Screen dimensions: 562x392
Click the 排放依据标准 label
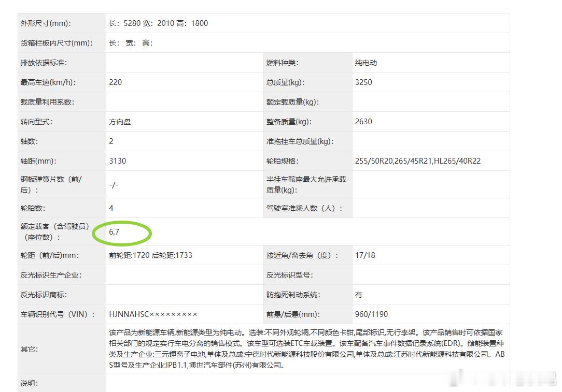[x=44, y=63]
